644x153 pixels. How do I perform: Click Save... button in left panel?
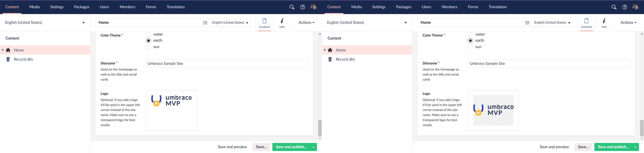[x=261, y=147]
